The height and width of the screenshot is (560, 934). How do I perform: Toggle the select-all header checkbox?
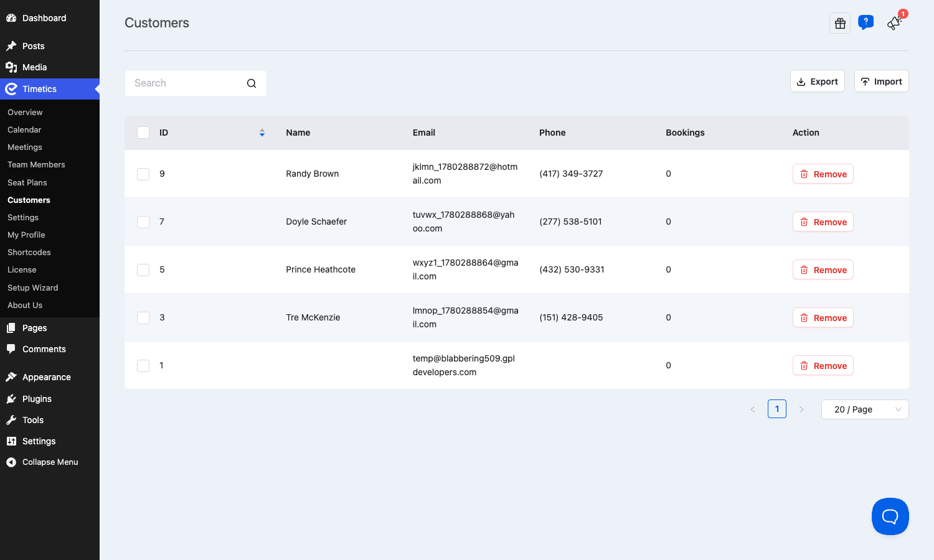(x=143, y=133)
